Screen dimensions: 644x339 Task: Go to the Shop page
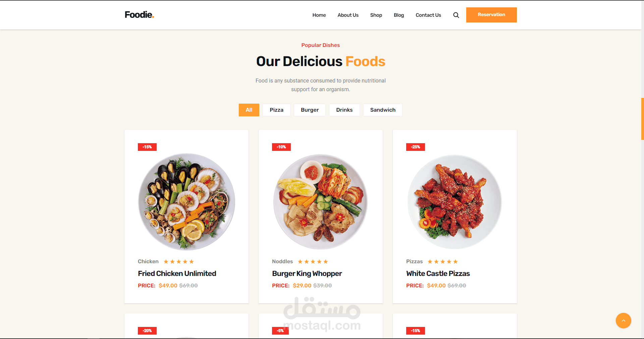pyautogui.click(x=376, y=15)
